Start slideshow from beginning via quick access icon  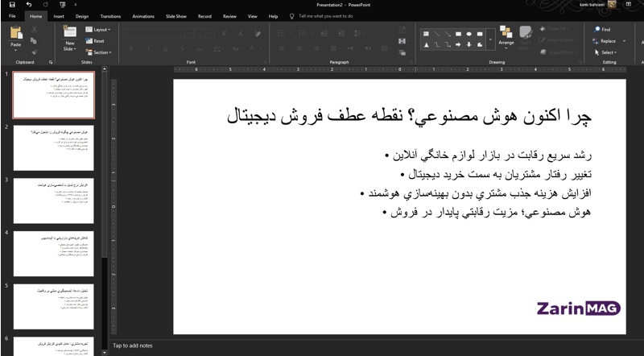coord(63,5)
